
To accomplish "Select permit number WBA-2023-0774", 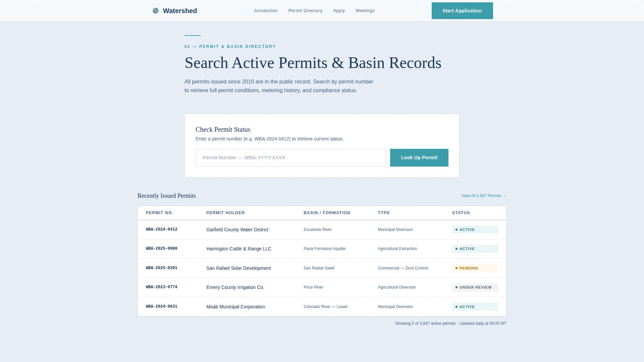I will (162, 287).
